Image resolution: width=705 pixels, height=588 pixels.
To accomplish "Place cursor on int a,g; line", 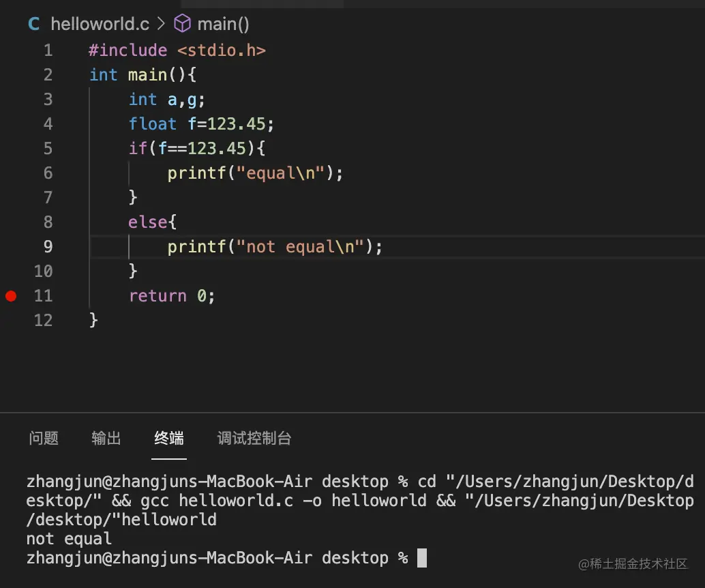I will point(167,100).
